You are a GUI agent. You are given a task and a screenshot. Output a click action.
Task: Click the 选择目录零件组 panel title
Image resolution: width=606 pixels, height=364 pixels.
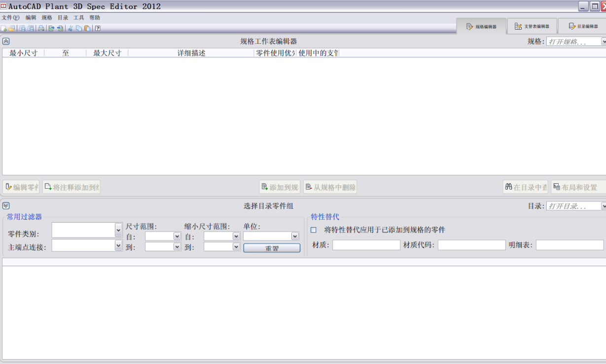[x=269, y=206]
